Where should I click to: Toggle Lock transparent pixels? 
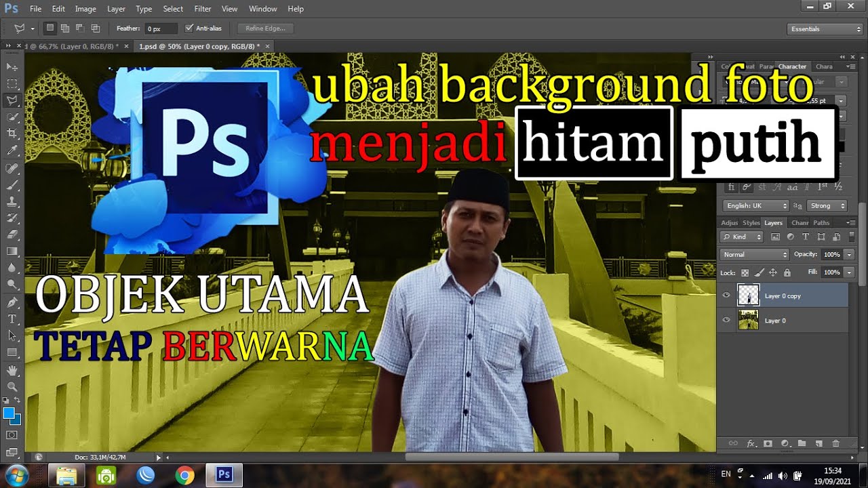pyautogui.click(x=745, y=272)
